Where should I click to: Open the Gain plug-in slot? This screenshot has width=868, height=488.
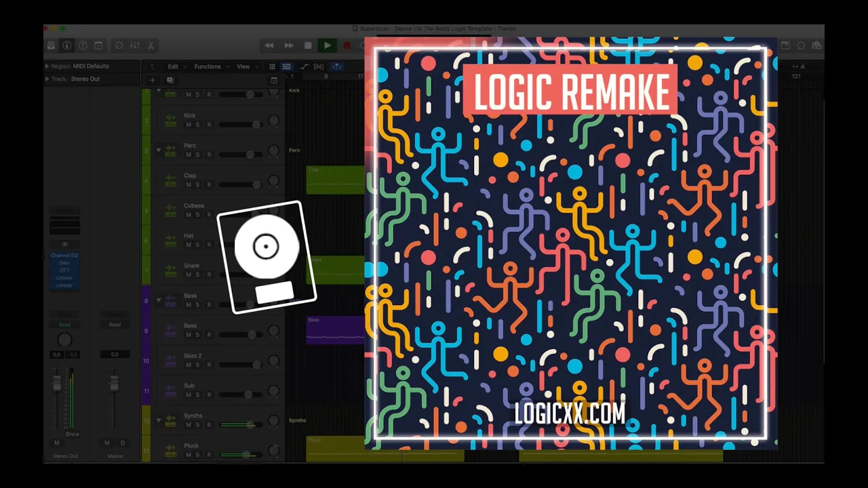click(64, 263)
